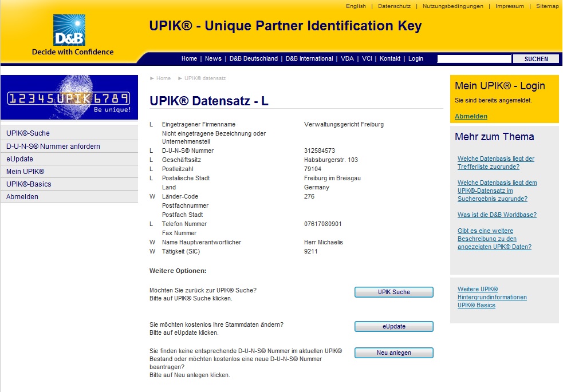563x392 pixels.
Task: Click the D&B logo image
Action: tap(69, 30)
